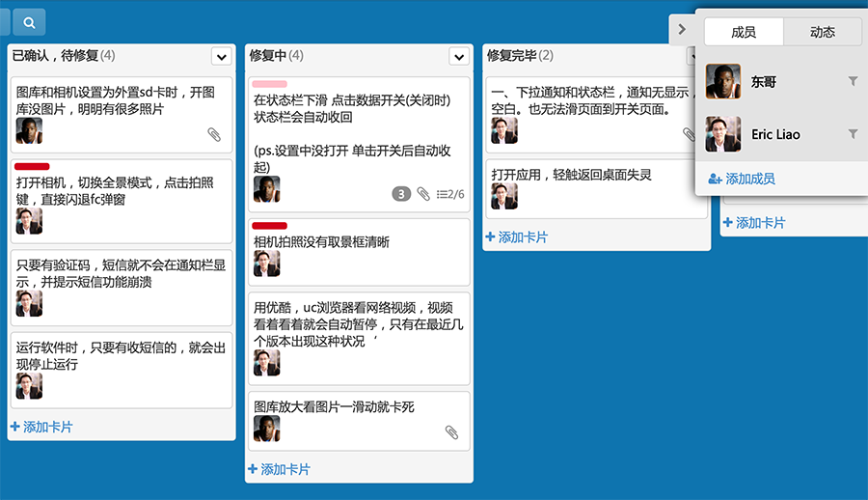
Task: Click list title 修复中
Action: coord(268,55)
